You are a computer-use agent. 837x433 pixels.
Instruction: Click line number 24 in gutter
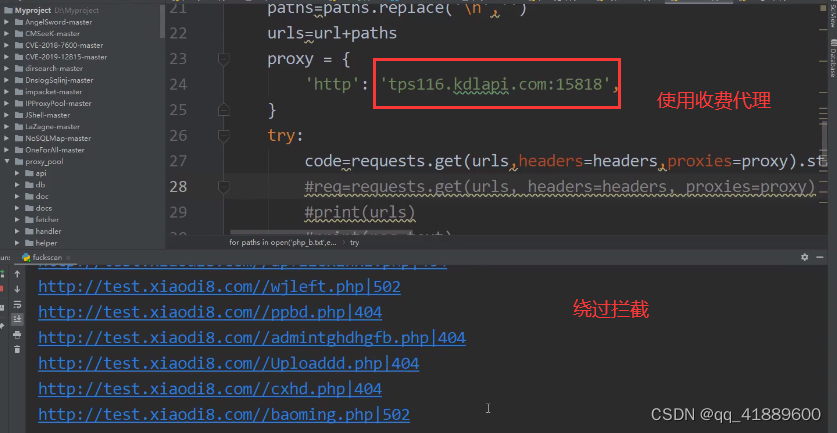point(178,84)
